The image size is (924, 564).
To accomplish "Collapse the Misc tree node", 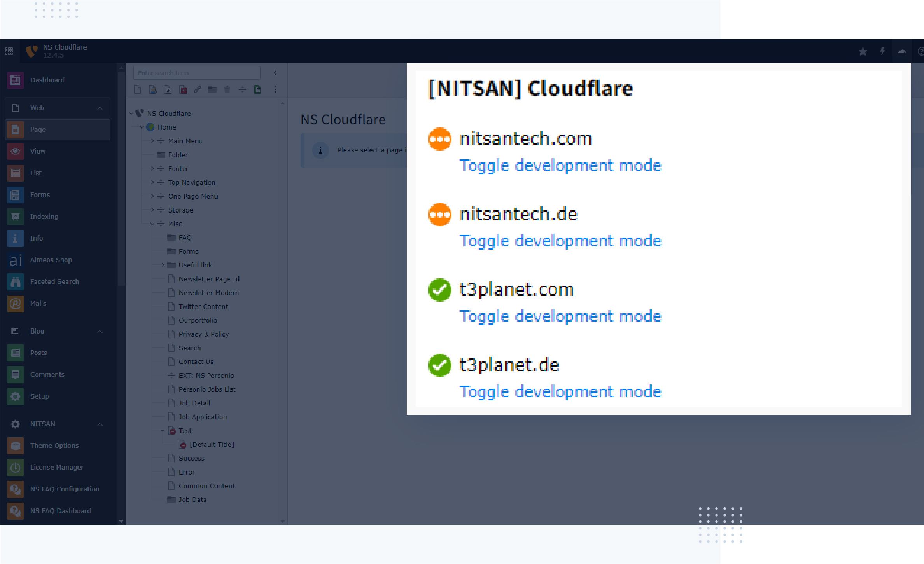I will coord(152,224).
